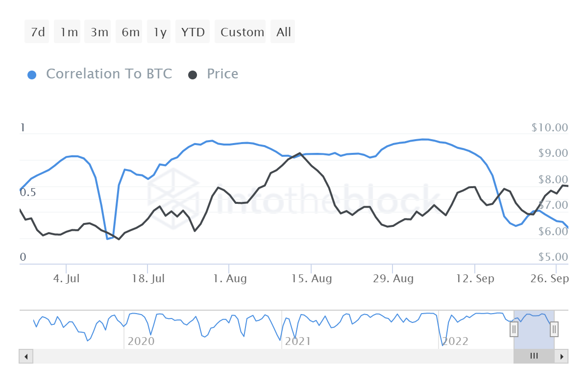Click the navigator right range handle
This screenshot has width=588, height=392.
point(554,329)
